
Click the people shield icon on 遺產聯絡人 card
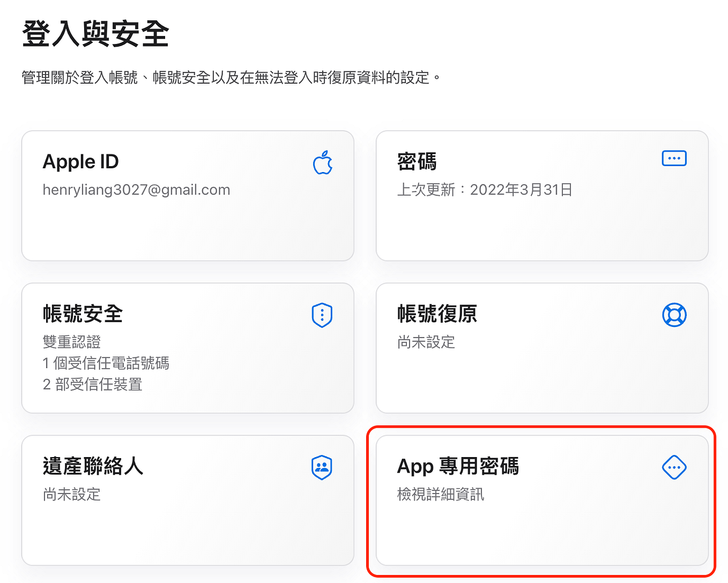click(x=322, y=467)
